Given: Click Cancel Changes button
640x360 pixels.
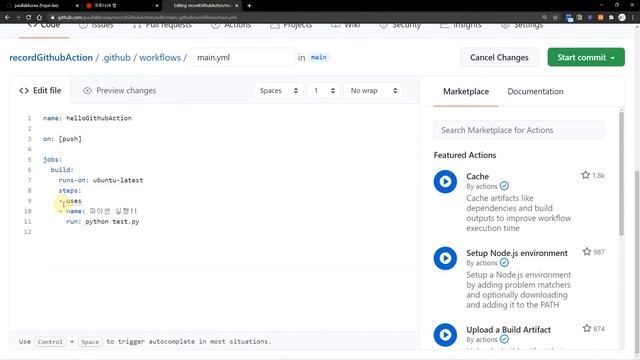Looking at the screenshot, I should point(499,57).
